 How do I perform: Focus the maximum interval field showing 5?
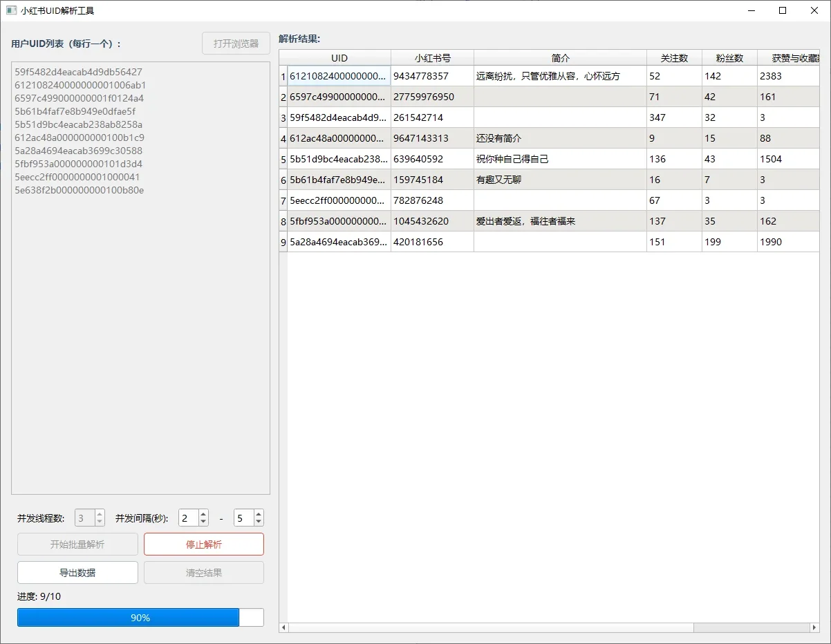(x=243, y=518)
